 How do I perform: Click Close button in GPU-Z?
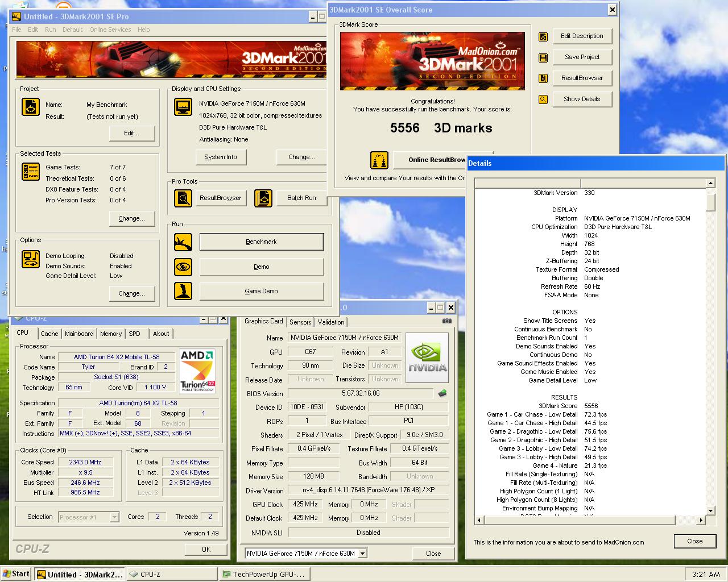point(433,554)
